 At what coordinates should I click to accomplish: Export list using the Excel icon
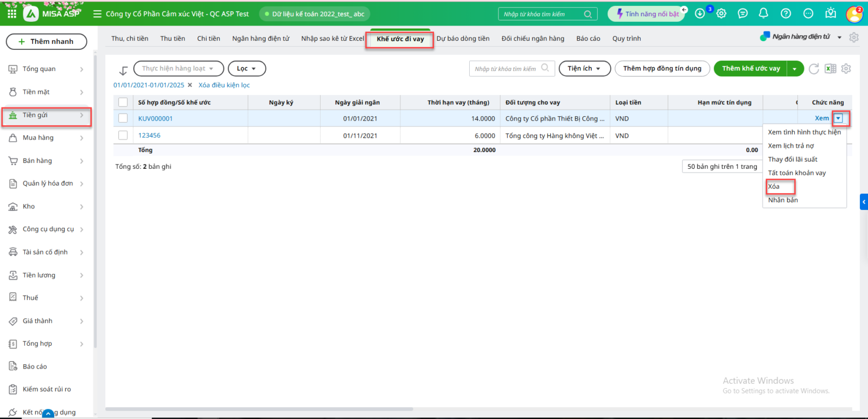830,68
